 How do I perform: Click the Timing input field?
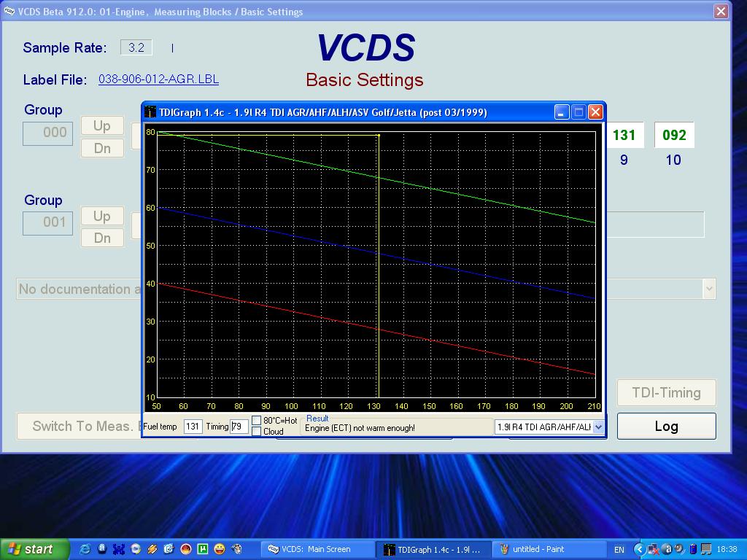(239, 426)
